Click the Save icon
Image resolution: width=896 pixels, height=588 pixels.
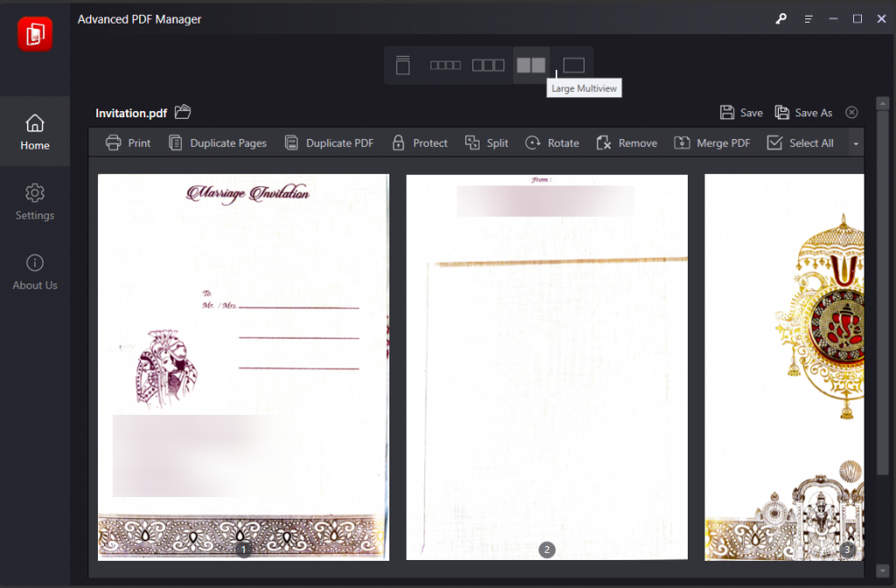point(740,112)
